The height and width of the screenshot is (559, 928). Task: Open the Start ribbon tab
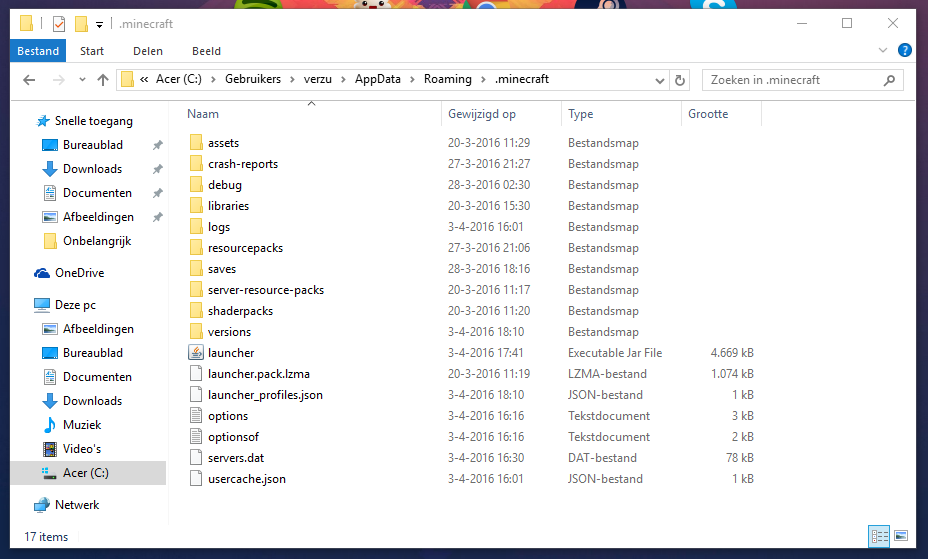pyautogui.click(x=92, y=51)
